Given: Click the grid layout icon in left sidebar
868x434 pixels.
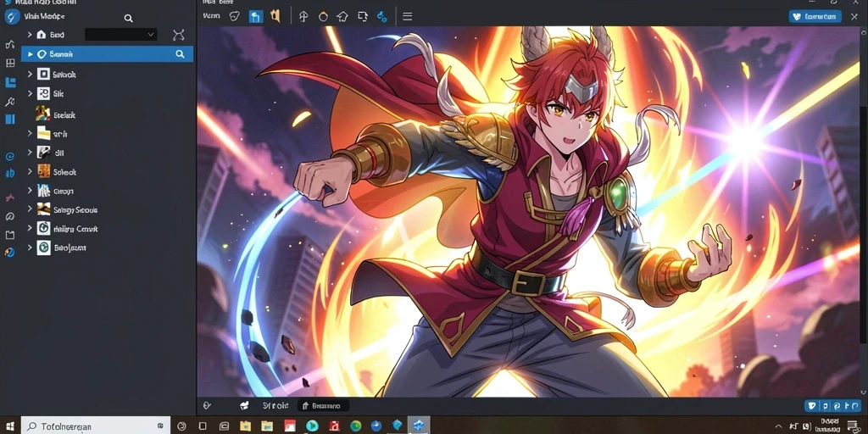Looking at the screenshot, I should [x=10, y=63].
